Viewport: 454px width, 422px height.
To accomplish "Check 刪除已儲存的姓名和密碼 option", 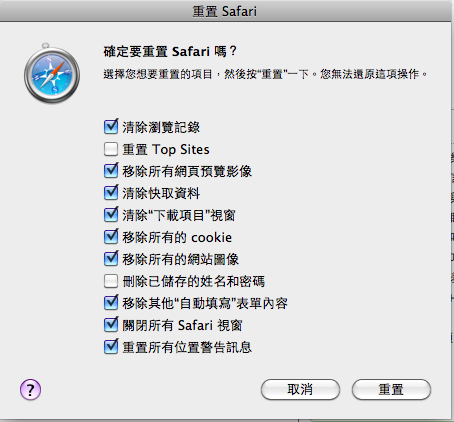I will coord(111,281).
